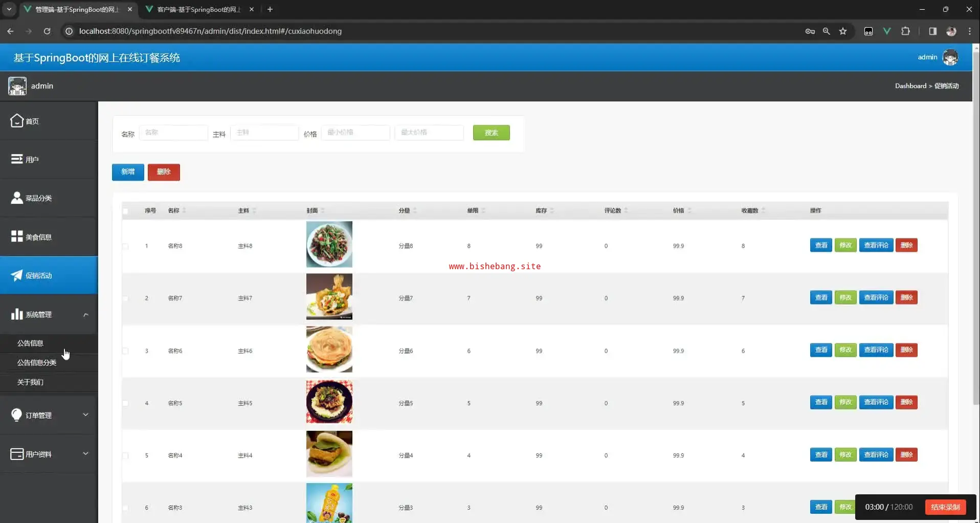Click the 名称 search input field
The height and width of the screenshot is (523, 980).
tap(173, 133)
